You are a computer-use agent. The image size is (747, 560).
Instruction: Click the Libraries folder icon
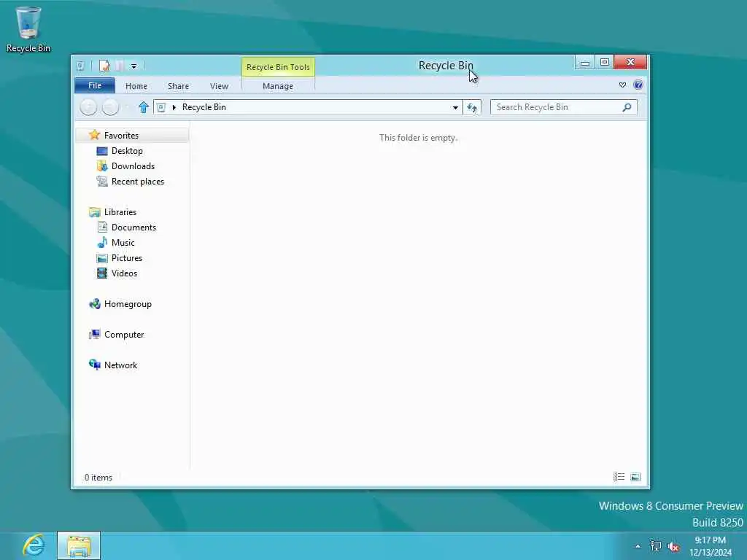click(94, 212)
